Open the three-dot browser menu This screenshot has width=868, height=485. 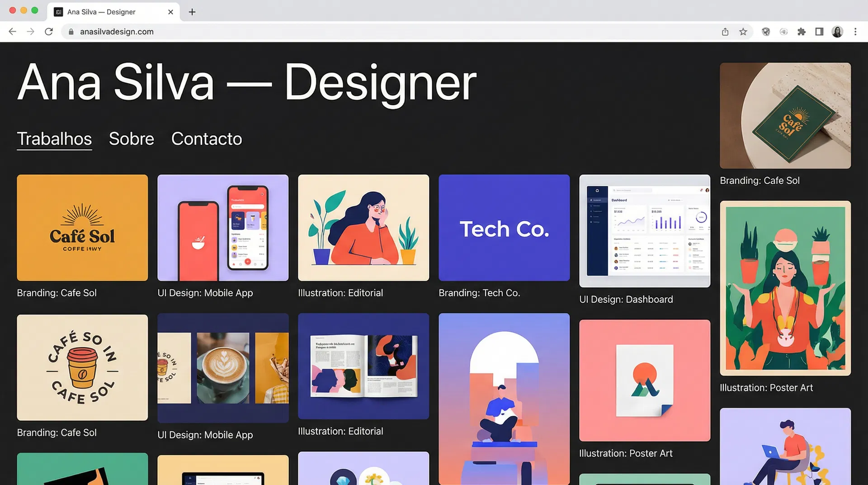click(x=855, y=32)
